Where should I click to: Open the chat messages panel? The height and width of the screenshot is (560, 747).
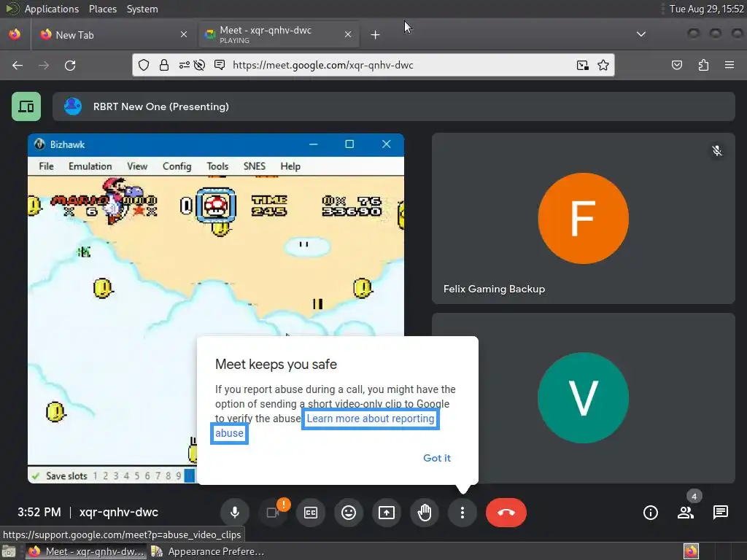click(720, 513)
